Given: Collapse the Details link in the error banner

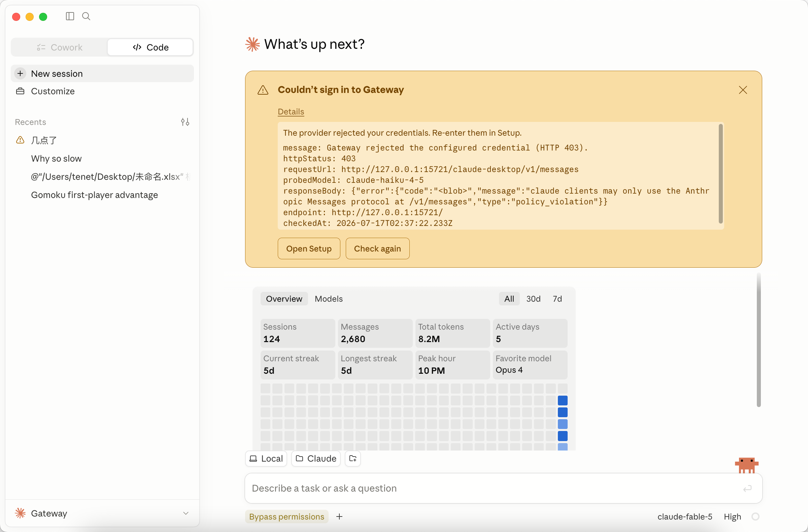Looking at the screenshot, I should click(x=291, y=112).
